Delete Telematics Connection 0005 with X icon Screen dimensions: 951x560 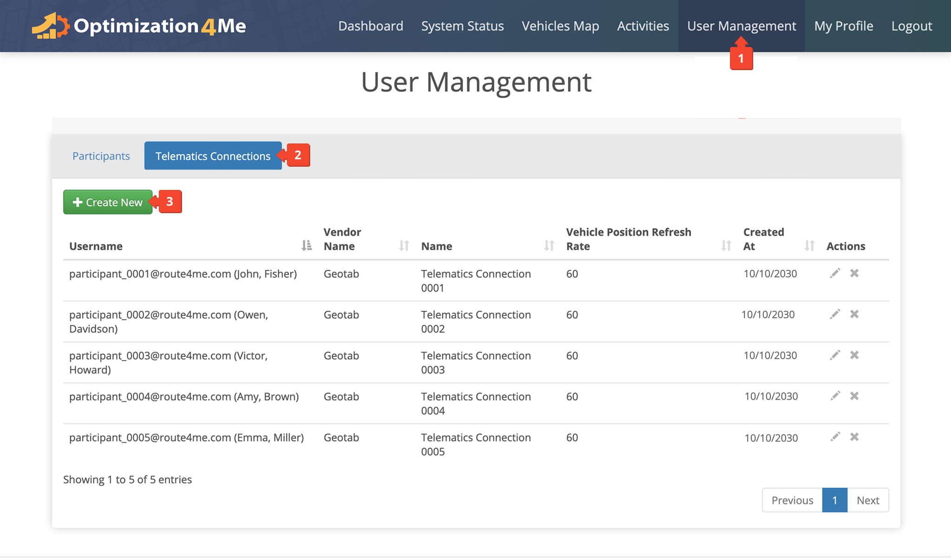pyautogui.click(x=854, y=436)
